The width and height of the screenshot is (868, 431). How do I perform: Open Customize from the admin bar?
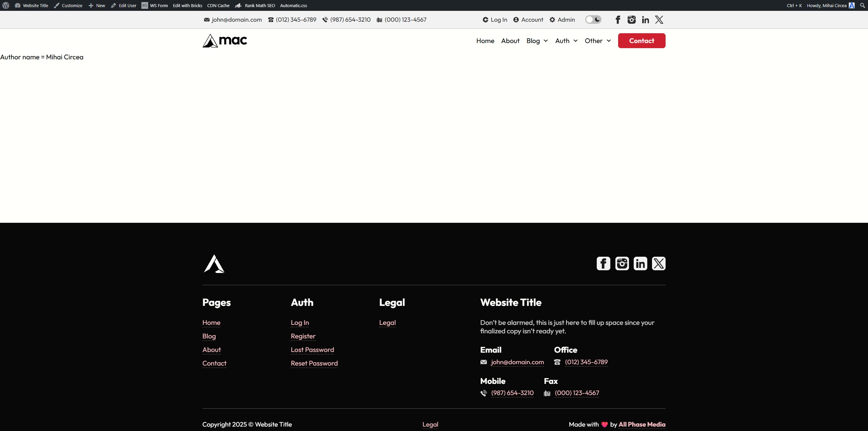tap(68, 5)
